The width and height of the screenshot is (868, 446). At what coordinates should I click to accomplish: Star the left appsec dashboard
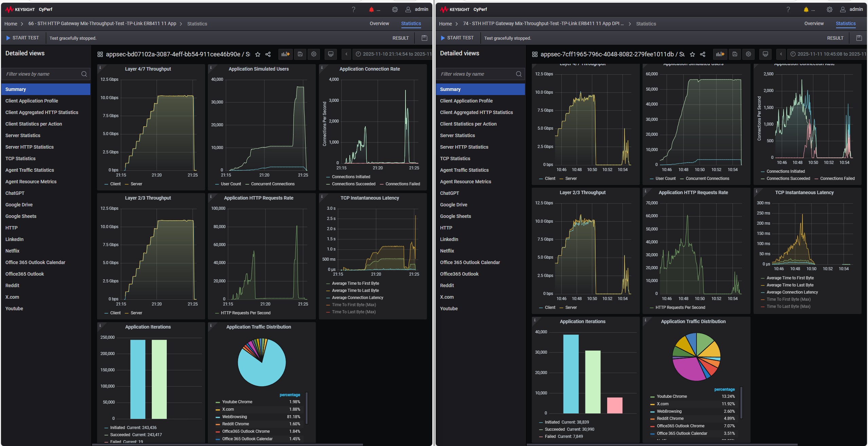(x=258, y=54)
